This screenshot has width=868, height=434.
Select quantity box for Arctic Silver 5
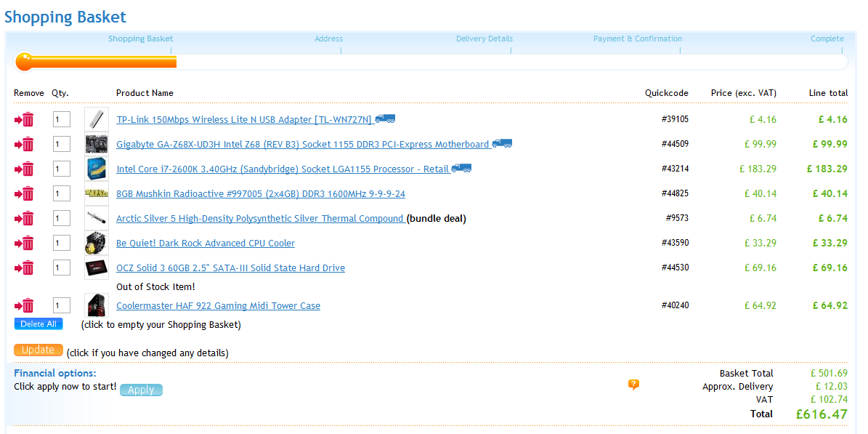point(62,219)
